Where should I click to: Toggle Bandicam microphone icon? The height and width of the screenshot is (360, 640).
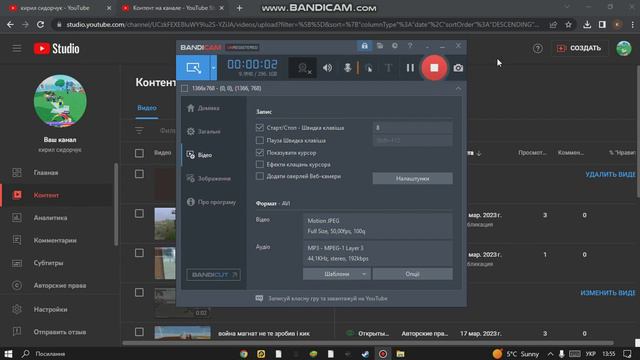[x=347, y=68]
